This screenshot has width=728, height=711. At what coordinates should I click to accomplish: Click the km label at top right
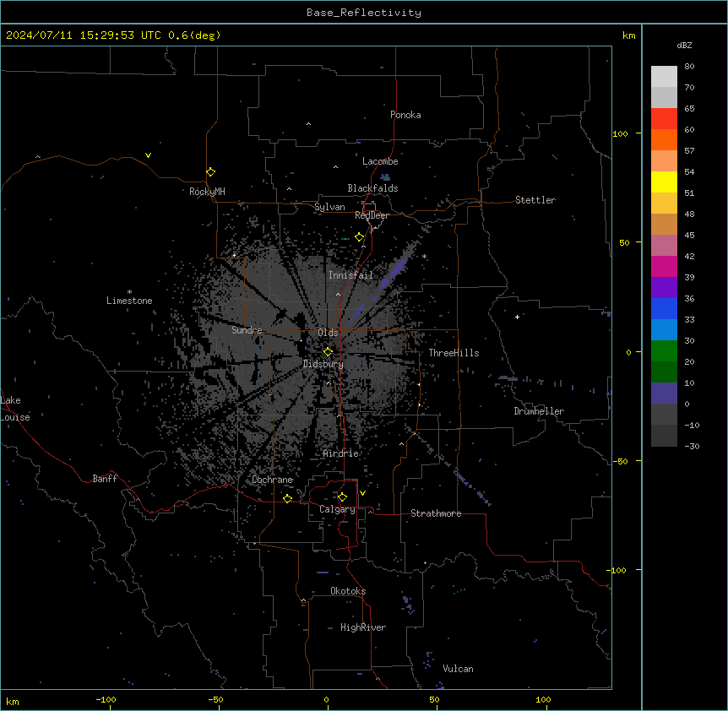point(629,35)
